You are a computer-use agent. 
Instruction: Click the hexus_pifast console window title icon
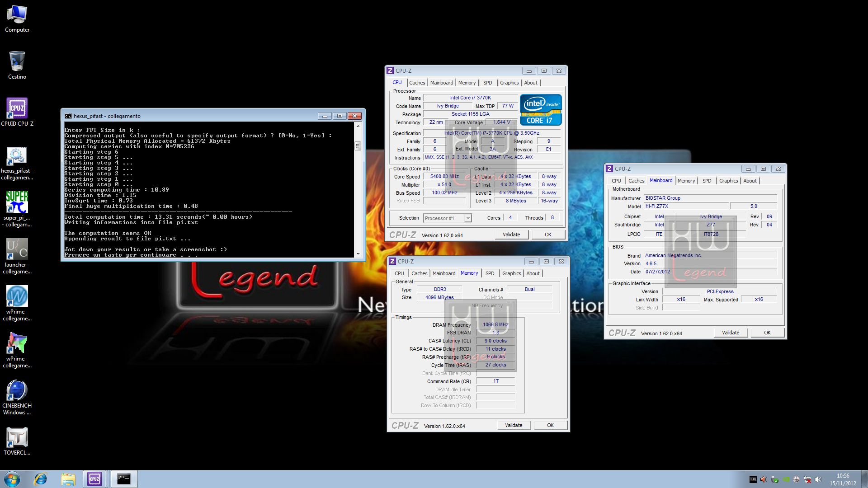68,116
